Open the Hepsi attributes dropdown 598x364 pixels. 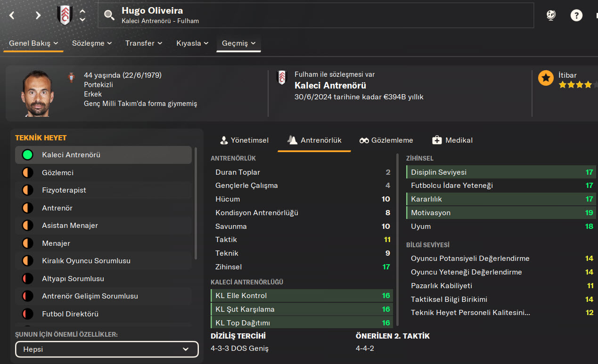click(106, 349)
